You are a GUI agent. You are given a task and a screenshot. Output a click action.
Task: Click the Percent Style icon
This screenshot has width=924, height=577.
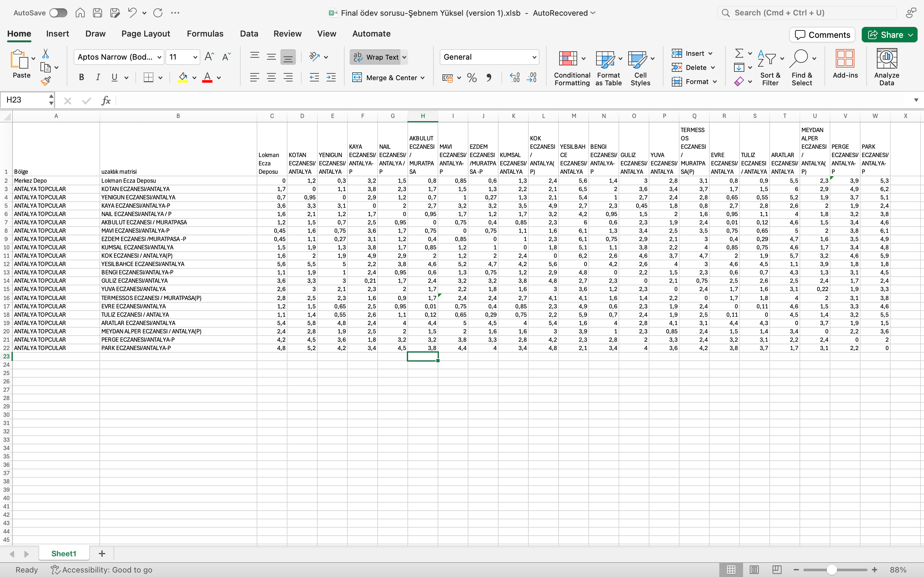tap(472, 78)
